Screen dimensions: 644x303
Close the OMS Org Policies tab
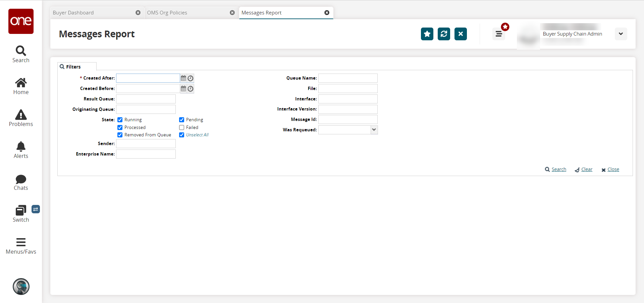232,13
